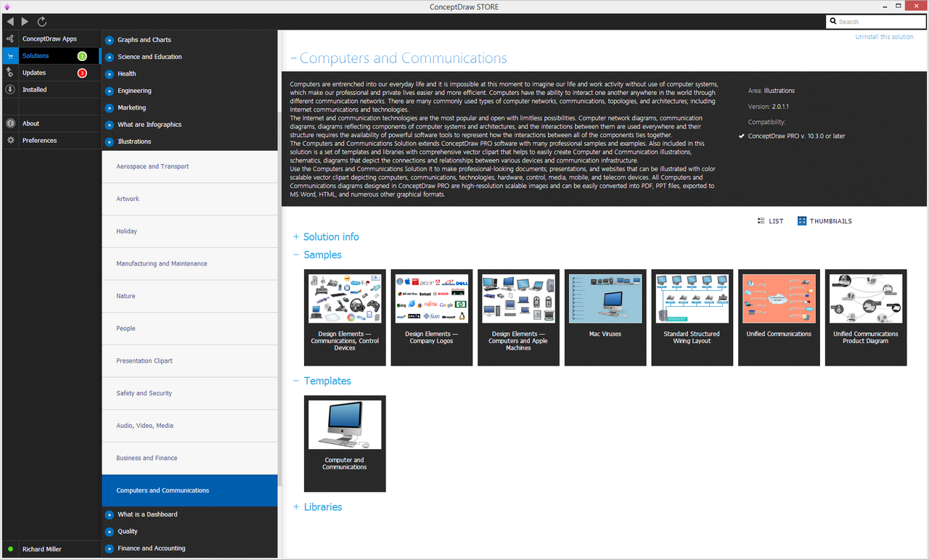Click Richard Miller's green status dot
Image resolution: width=929 pixels, height=560 pixels.
[10, 549]
